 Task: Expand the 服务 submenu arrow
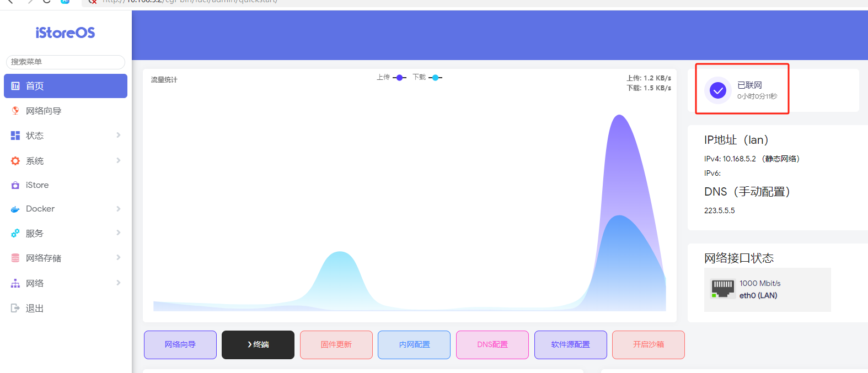point(118,233)
